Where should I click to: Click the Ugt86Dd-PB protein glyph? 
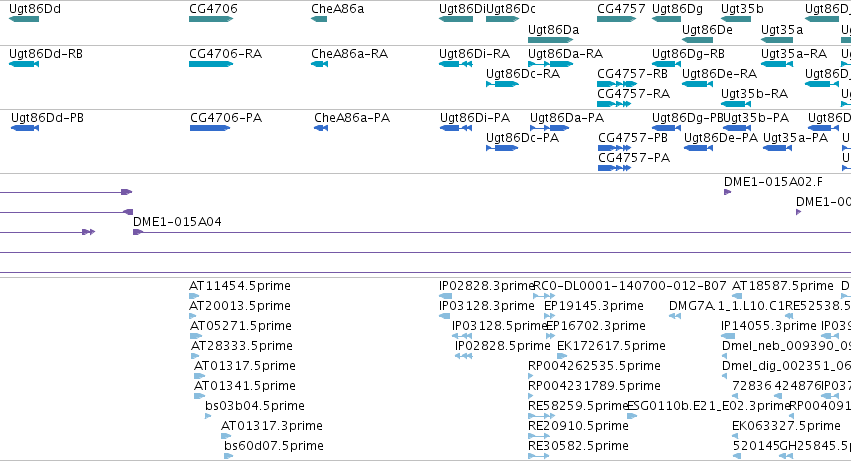coord(25,128)
